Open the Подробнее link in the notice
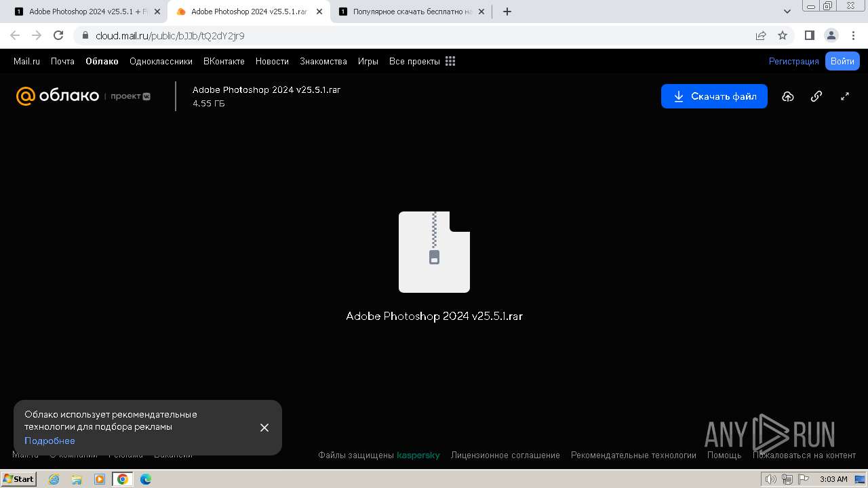The height and width of the screenshot is (488, 868). pyautogui.click(x=50, y=441)
